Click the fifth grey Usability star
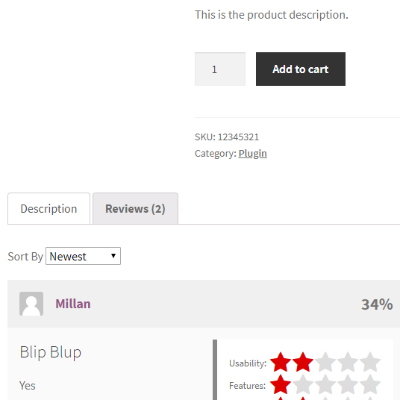The image size is (400, 400). click(x=370, y=362)
